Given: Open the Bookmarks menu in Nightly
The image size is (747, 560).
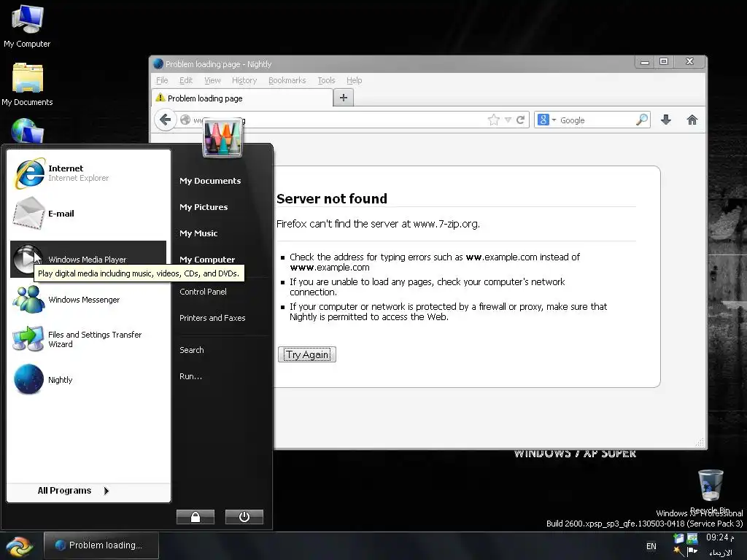Looking at the screenshot, I should (x=287, y=80).
